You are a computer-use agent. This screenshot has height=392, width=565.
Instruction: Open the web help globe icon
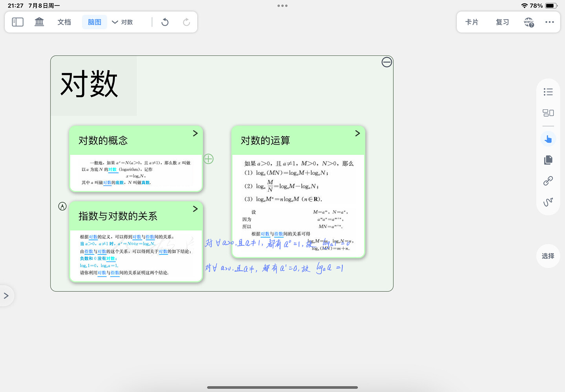[529, 22]
